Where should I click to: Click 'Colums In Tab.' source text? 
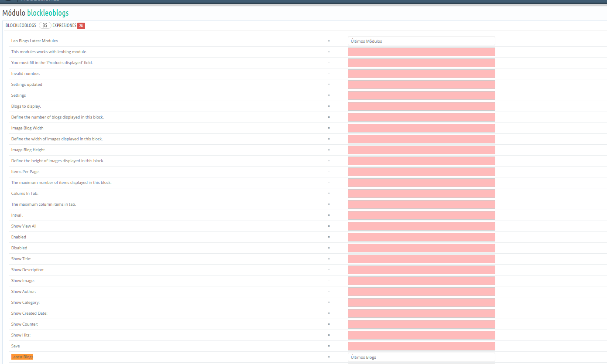click(25, 194)
